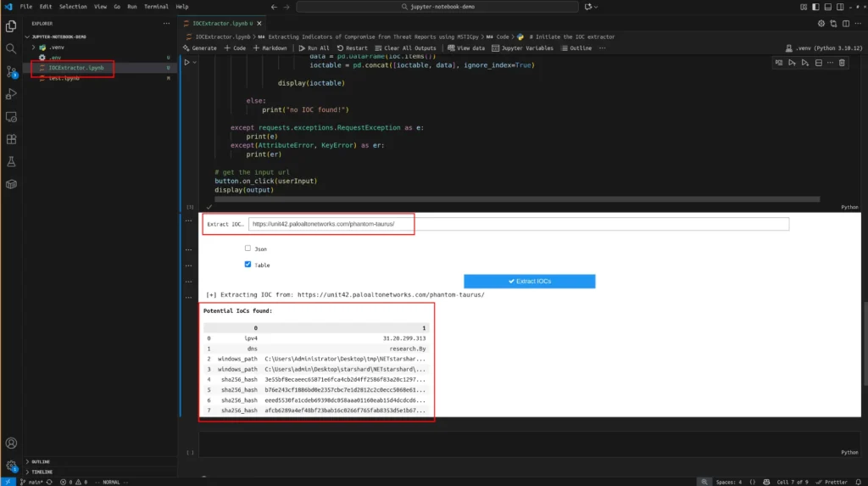Click the main* branch in the status bar
Screen dimensions: 868x486
tap(31, 482)
